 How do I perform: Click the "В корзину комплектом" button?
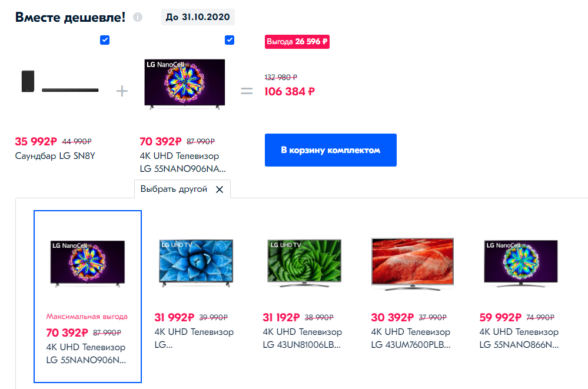pyautogui.click(x=330, y=150)
